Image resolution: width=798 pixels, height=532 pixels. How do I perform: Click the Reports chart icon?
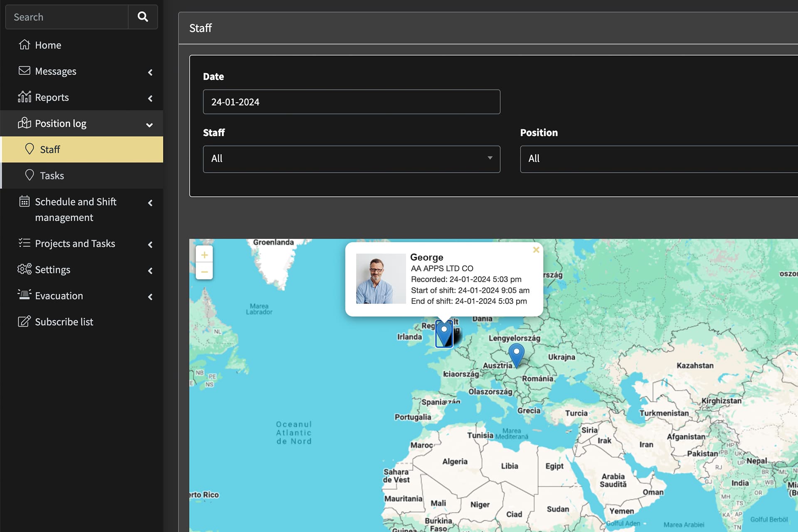coord(25,97)
